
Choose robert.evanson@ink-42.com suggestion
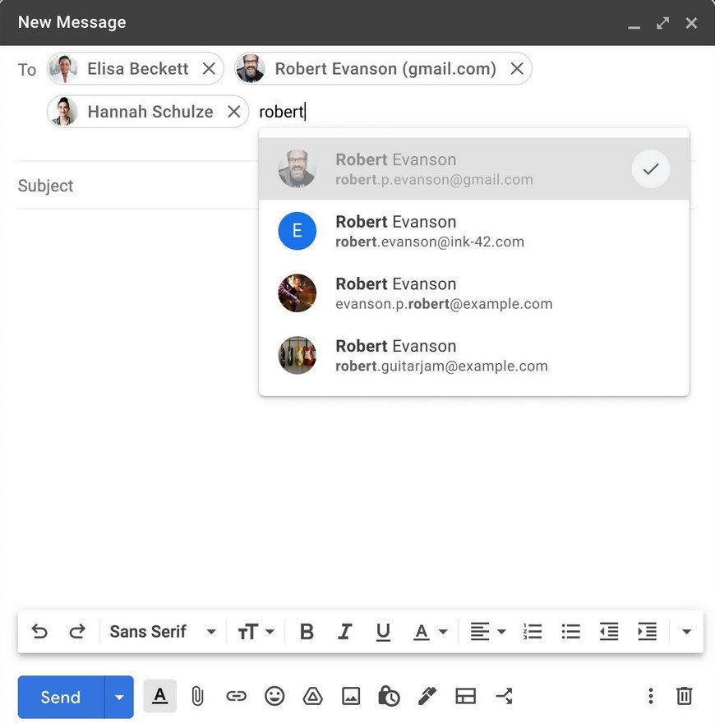pyautogui.click(x=474, y=231)
